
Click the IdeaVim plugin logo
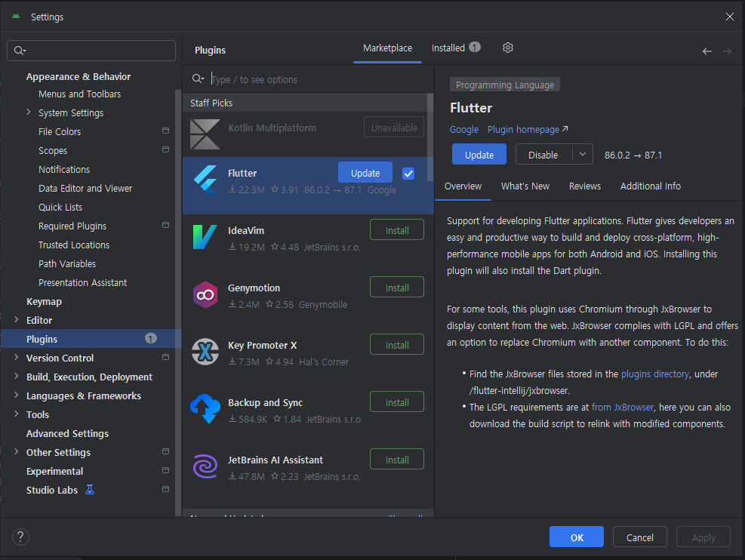[x=205, y=237]
